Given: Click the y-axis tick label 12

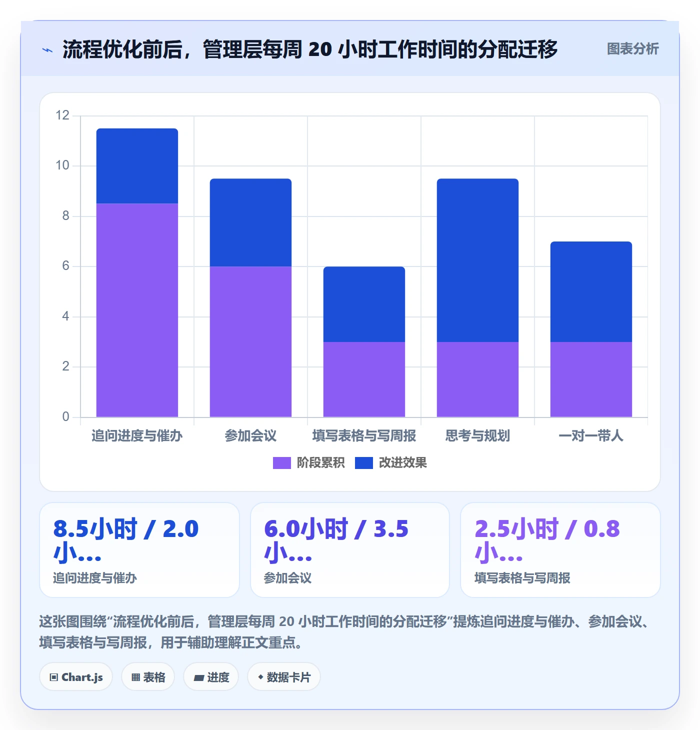Looking at the screenshot, I should click(x=62, y=115).
